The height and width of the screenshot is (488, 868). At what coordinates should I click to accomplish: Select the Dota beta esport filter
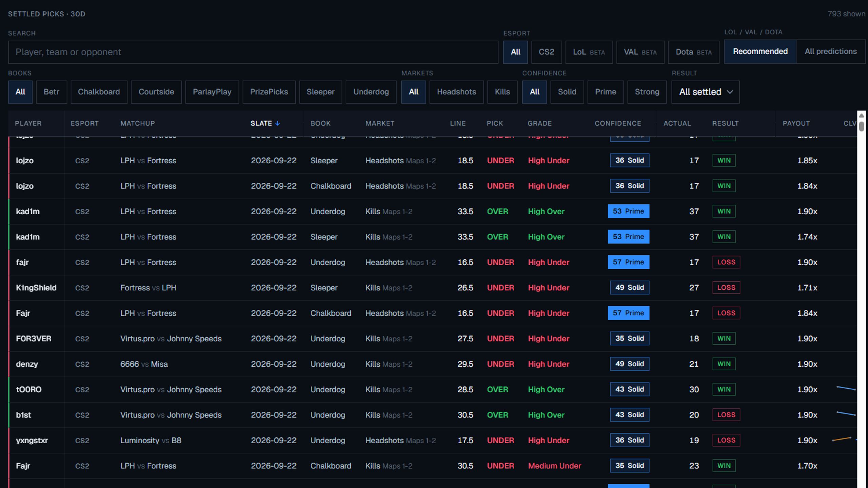click(693, 52)
